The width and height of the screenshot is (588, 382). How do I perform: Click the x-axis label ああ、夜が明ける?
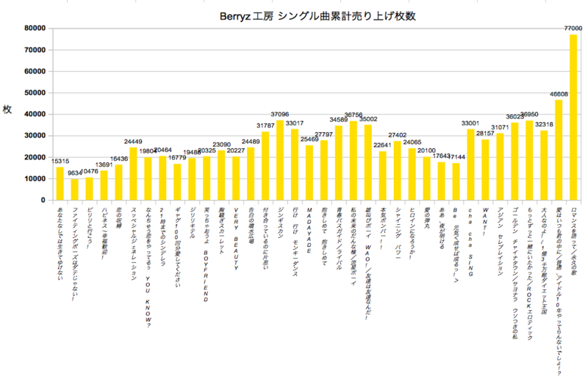(442, 228)
